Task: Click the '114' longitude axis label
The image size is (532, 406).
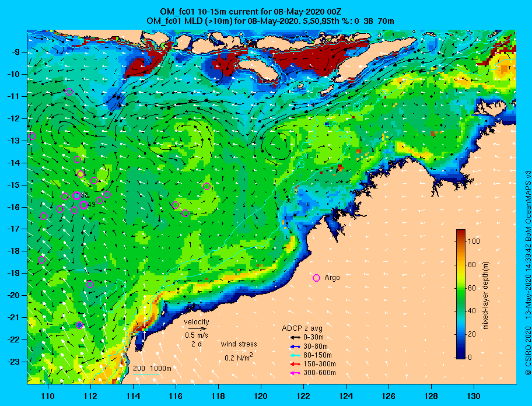Action: pos(133,396)
